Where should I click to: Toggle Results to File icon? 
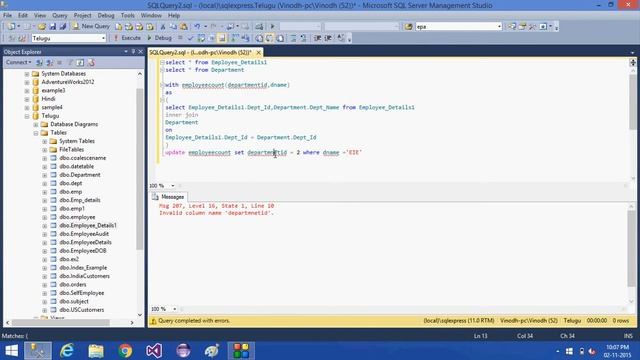coord(280,38)
